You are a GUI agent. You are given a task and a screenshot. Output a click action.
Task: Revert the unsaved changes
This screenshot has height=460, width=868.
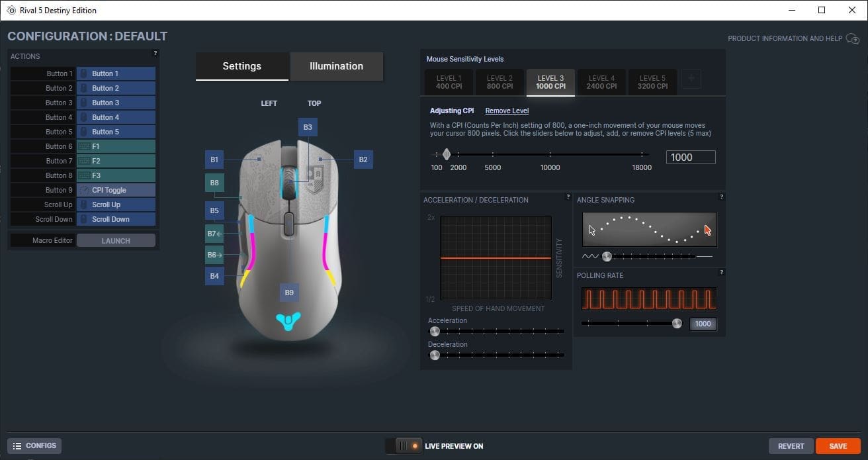(x=791, y=446)
